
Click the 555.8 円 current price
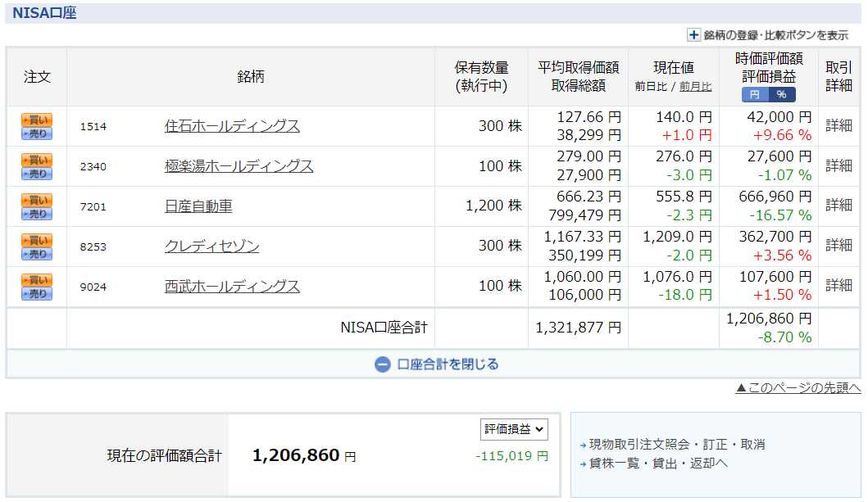point(684,197)
